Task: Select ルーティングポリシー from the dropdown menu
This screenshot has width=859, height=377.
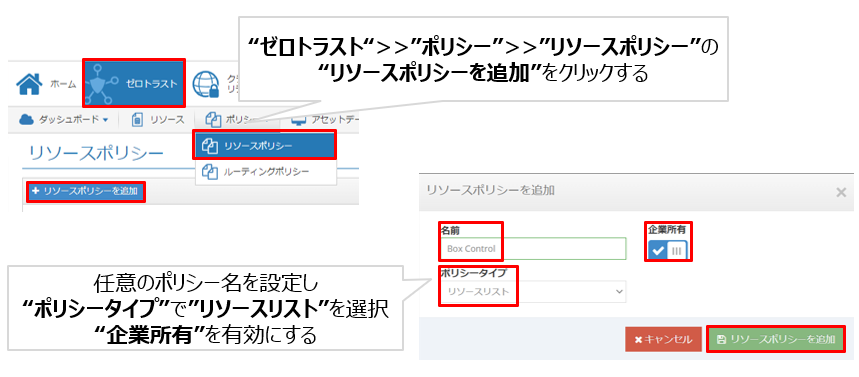Action: [x=265, y=172]
